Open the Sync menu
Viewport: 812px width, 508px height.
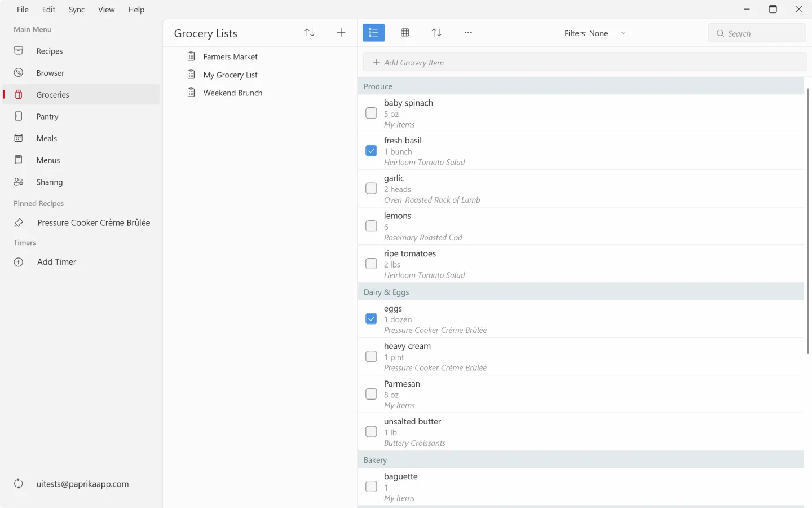77,10
